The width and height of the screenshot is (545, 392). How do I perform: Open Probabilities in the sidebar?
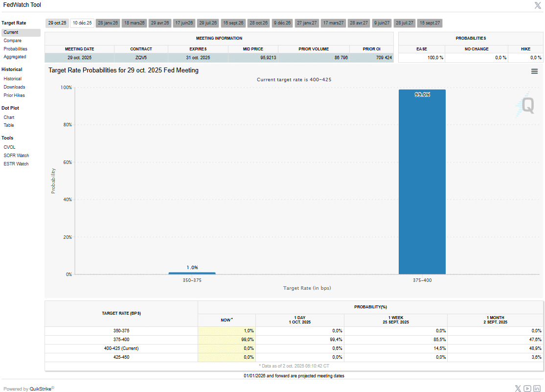click(x=15, y=49)
